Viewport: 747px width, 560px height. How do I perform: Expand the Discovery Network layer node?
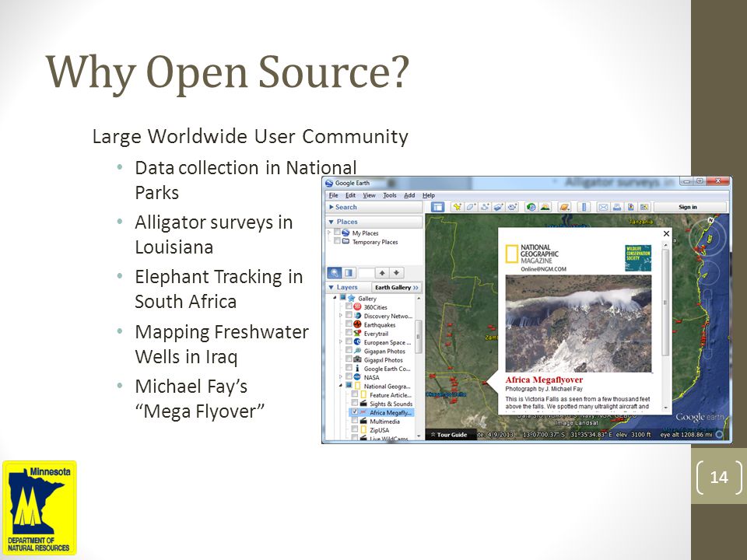coord(341,315)
